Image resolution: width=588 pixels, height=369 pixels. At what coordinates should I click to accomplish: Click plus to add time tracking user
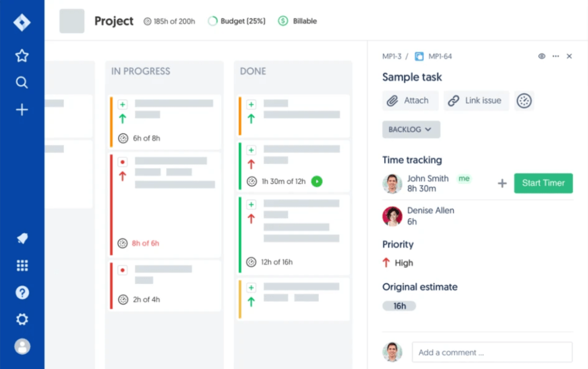[x=502, y=183]
